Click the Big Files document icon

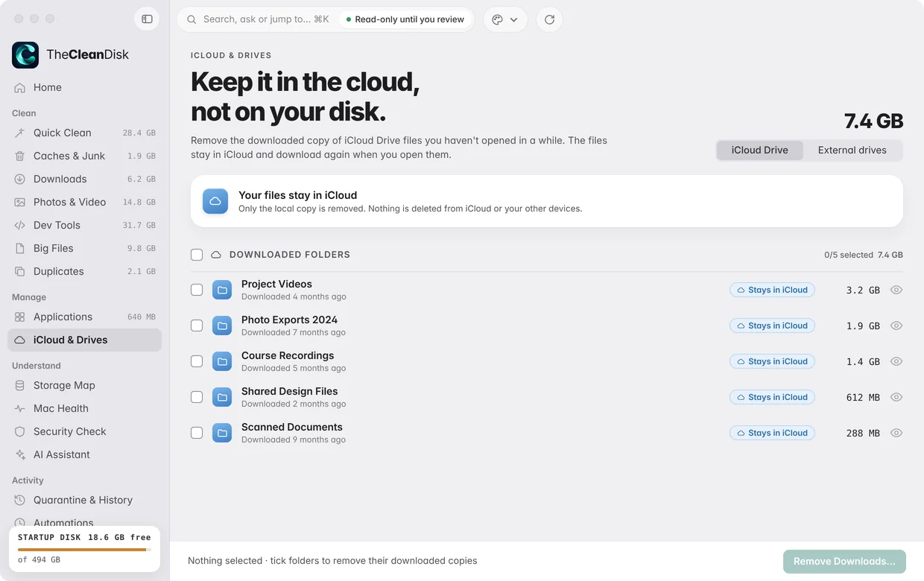pyautogui.click(x=20, y=248)
